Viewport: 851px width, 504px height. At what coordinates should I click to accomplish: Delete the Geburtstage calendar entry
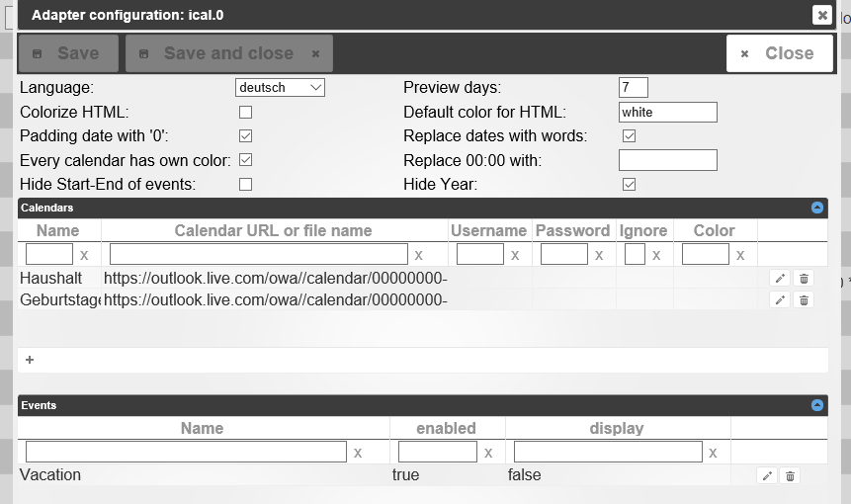point(804,299)
